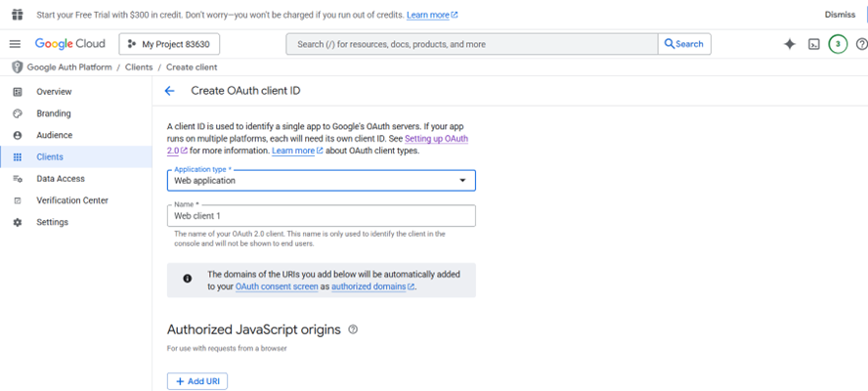The image size is (868, 391).
Task: Open the authorized domains link
Action: point(372,286)
